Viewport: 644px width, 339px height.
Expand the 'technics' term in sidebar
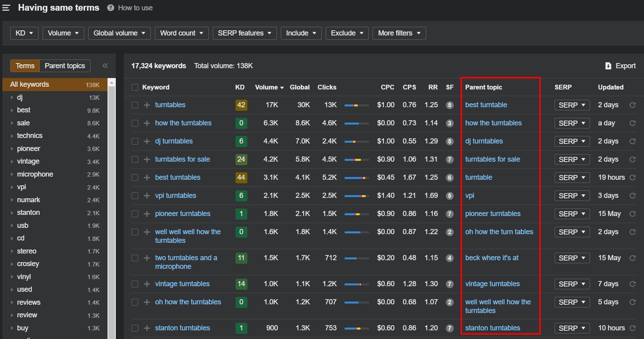12,136
